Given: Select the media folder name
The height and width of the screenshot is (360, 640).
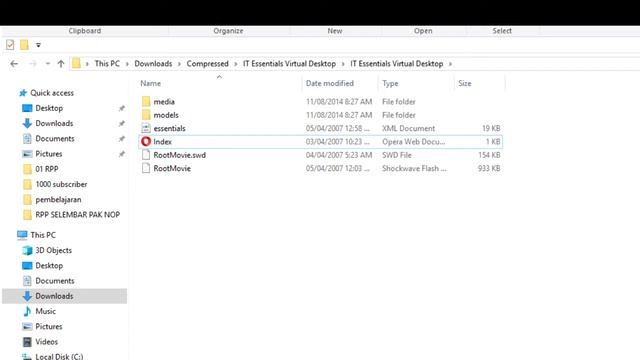Looking at the screenshot, I should coord(164,102).
